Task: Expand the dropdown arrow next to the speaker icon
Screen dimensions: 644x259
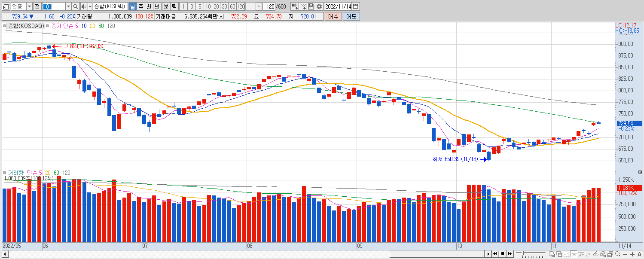Action: click(x=90, y=6)
